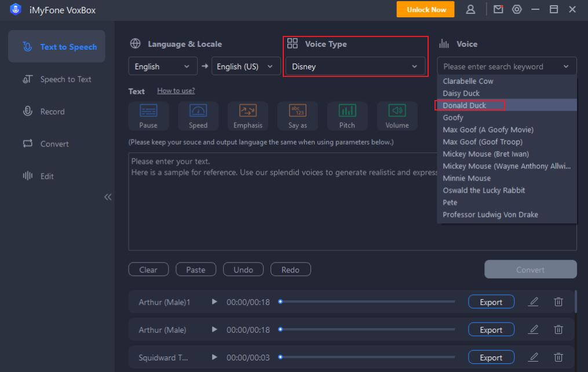
Task: Select Goofy voice
Action: [x=507, y=117]
